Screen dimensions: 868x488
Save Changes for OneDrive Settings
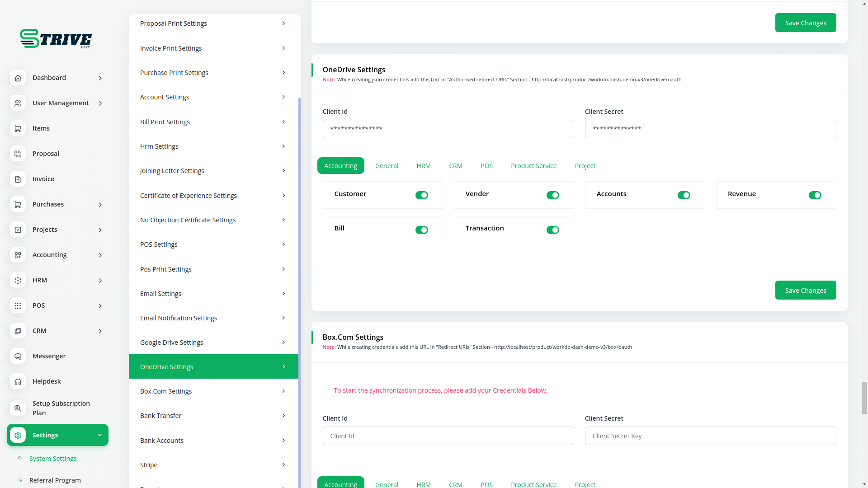click(805, 290)
